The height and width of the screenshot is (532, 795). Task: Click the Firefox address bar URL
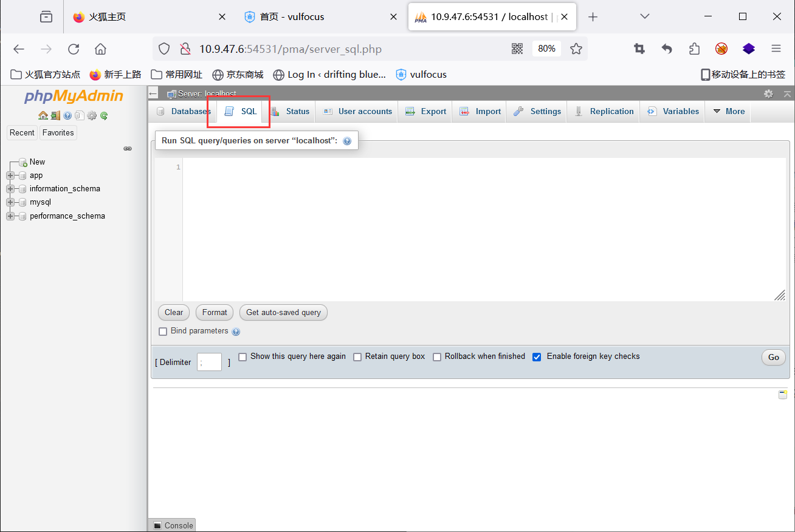click(290, 49)
